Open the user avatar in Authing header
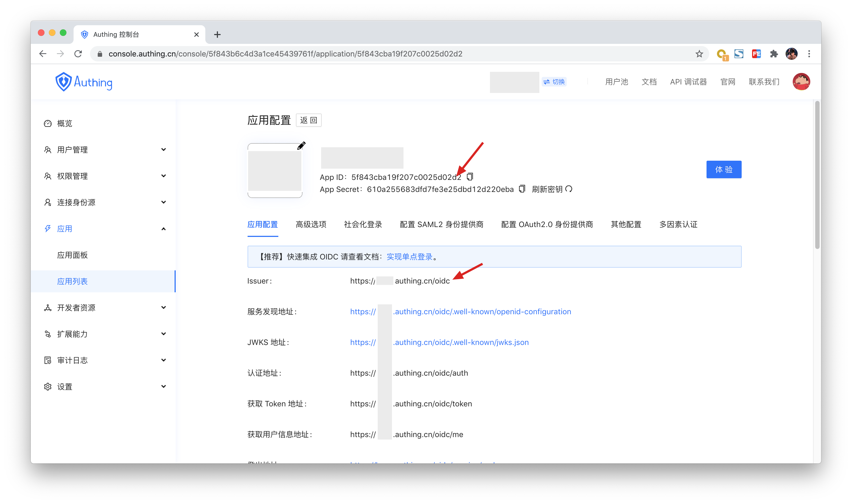 coord(801,82)
